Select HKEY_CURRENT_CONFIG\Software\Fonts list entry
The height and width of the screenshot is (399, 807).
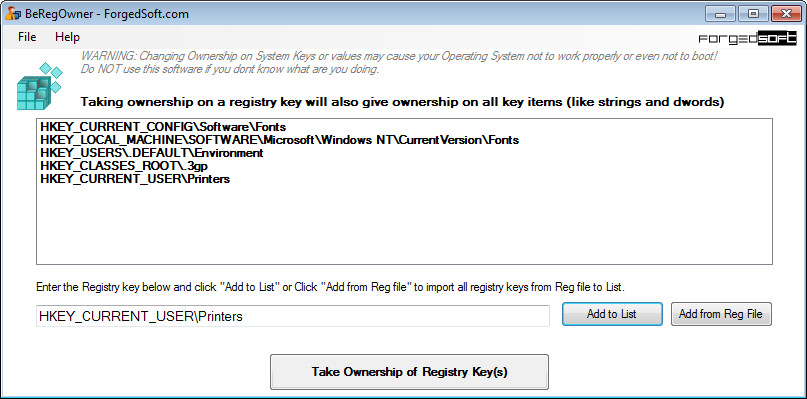pos(163,127)
